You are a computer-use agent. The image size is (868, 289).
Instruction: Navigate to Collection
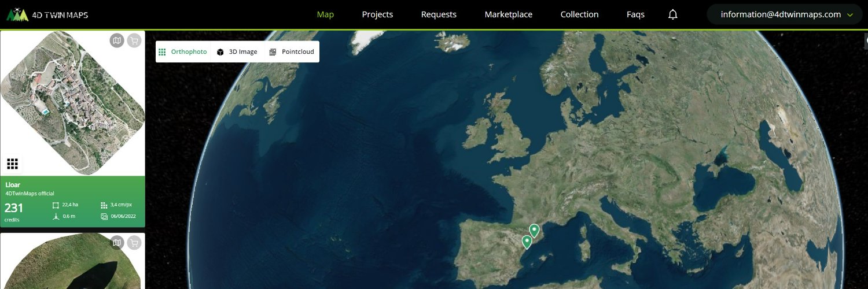click(x=580, y=14)
